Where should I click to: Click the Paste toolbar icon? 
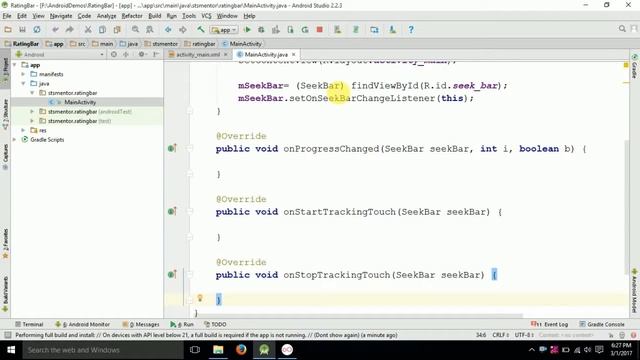(x=117, y=29)
